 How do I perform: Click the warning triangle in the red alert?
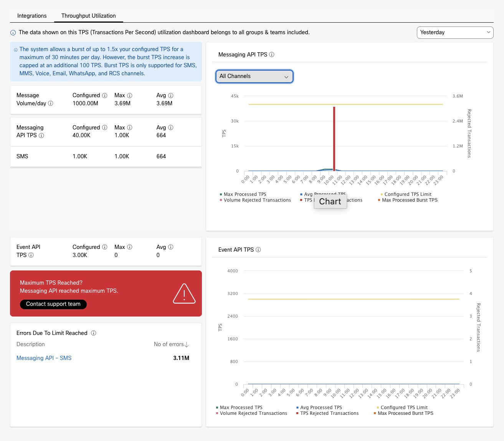tap(184, 293)
